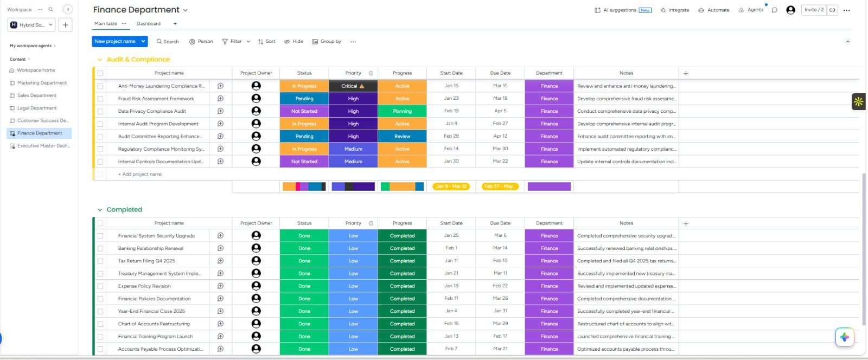The width and height of the screenshot is (868, 360).
Task: Open the workspace search magnifier icon
Action: (51, 9)
